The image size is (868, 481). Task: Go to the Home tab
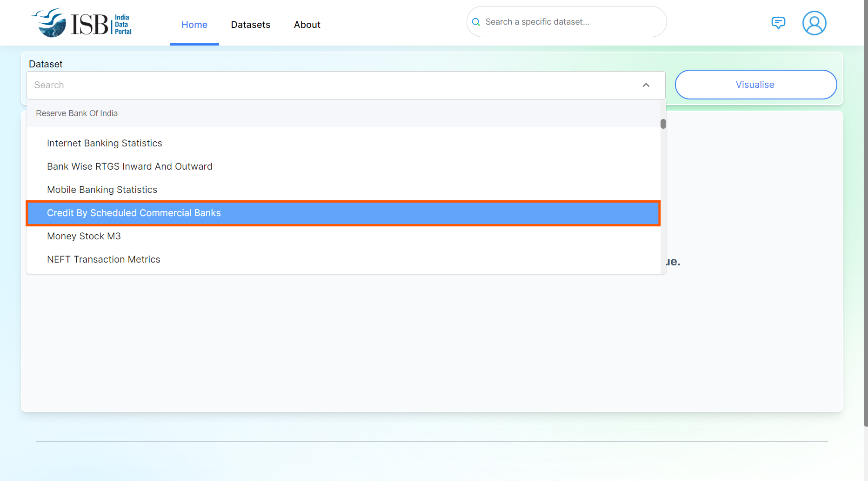pos(194,25)
